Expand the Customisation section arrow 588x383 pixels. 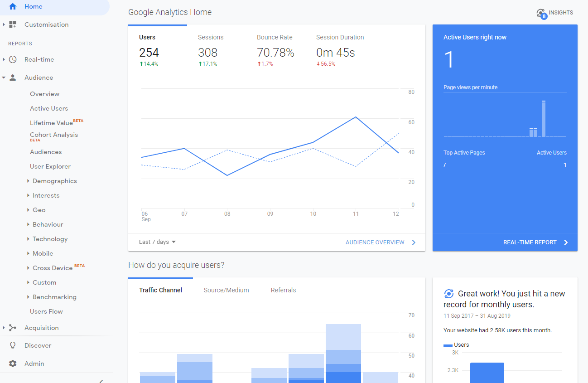click(x=4, y=24)
